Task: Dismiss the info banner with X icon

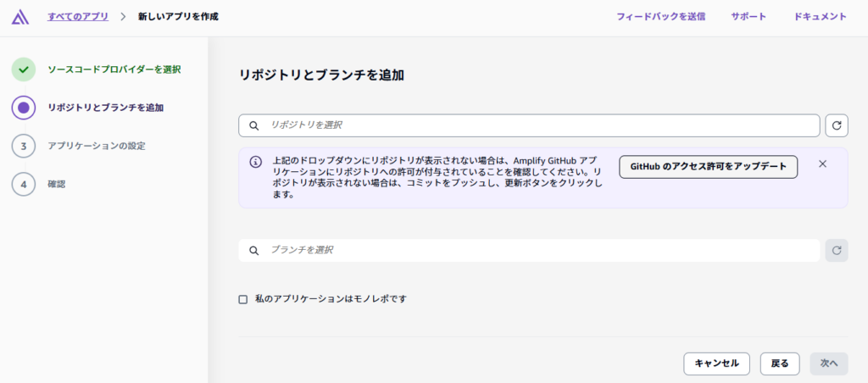Action: click(x=822, y=164)
